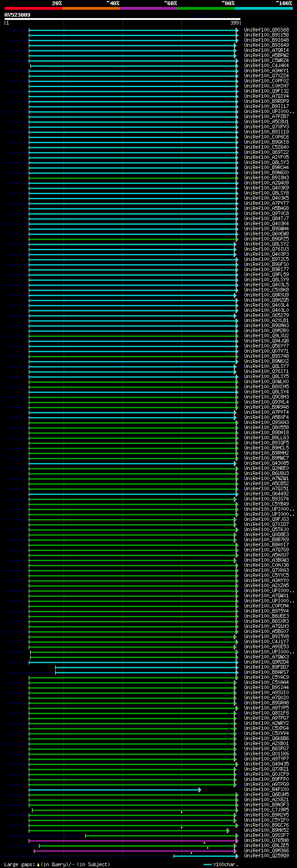Select the UniRef100_Q8S1F8 label
The height and width of the screenshot is (868, 297).
266,713
